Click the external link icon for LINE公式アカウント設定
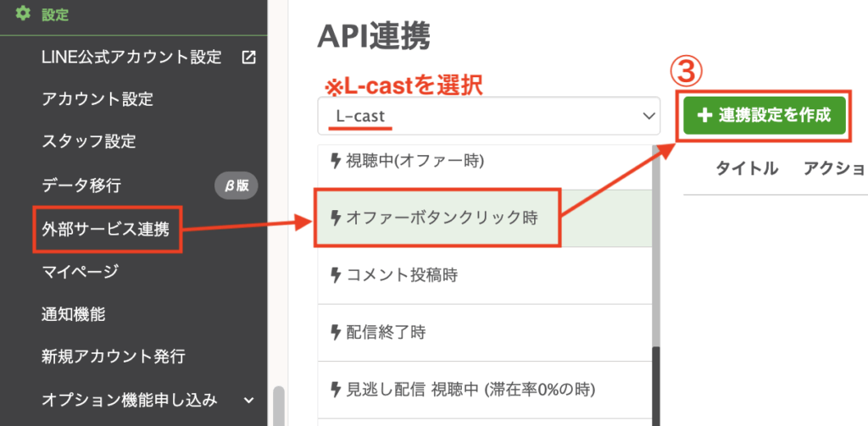The width and height of the screenshot is (868, 426). (x=249, y=57)
